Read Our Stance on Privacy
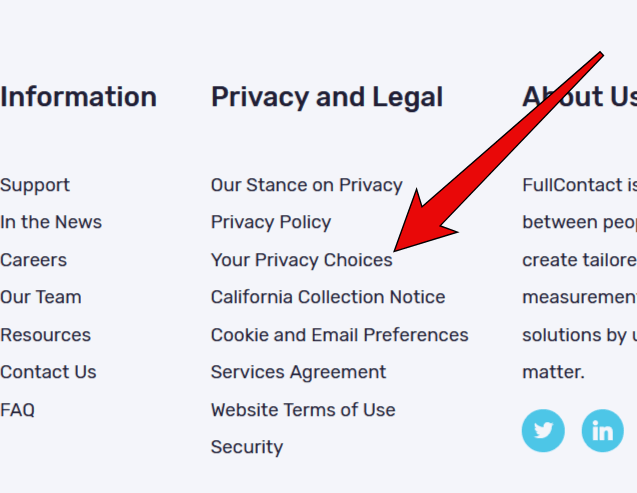 coord(307,185)
